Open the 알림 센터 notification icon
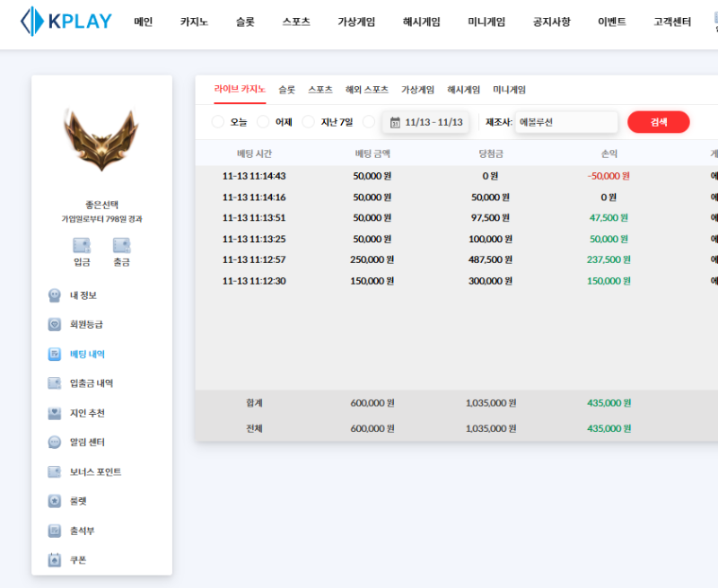This screenshot has width=718, height=588. 53,442
